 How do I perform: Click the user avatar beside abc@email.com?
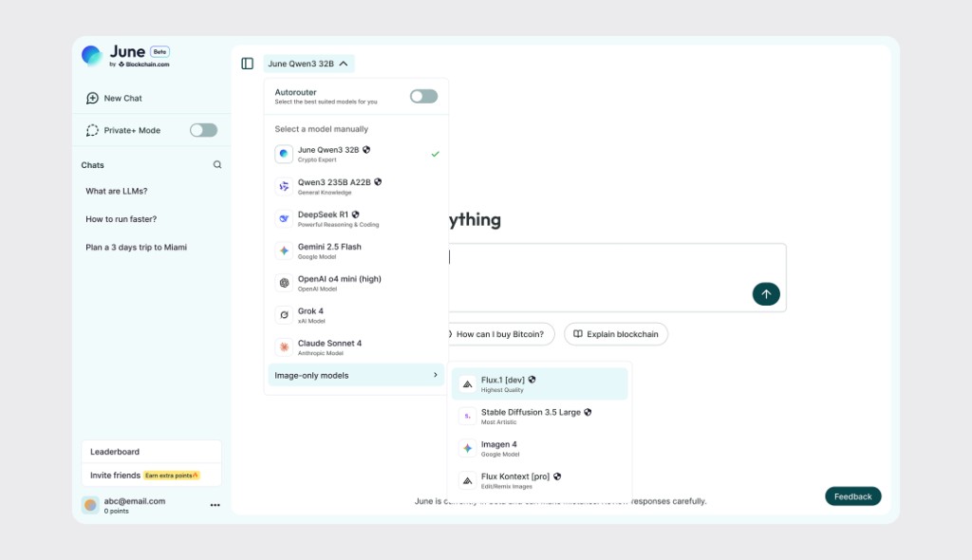(x=90, y=506)
